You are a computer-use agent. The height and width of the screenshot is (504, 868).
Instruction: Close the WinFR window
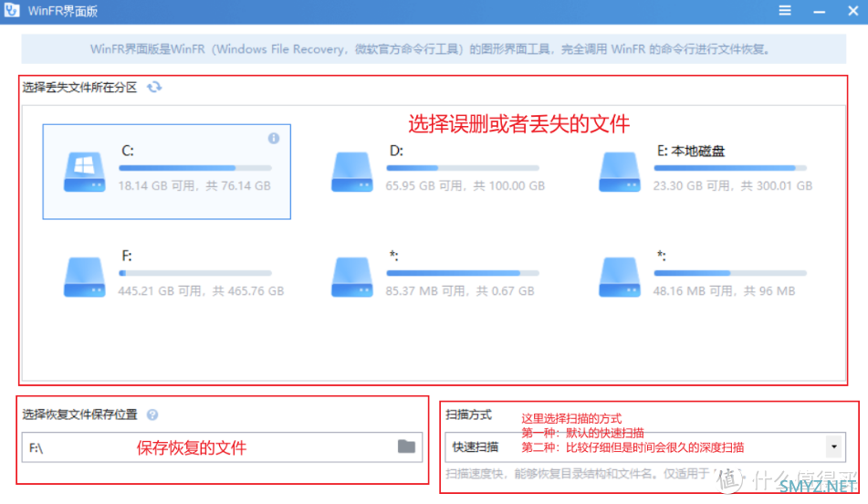(853, 11)
